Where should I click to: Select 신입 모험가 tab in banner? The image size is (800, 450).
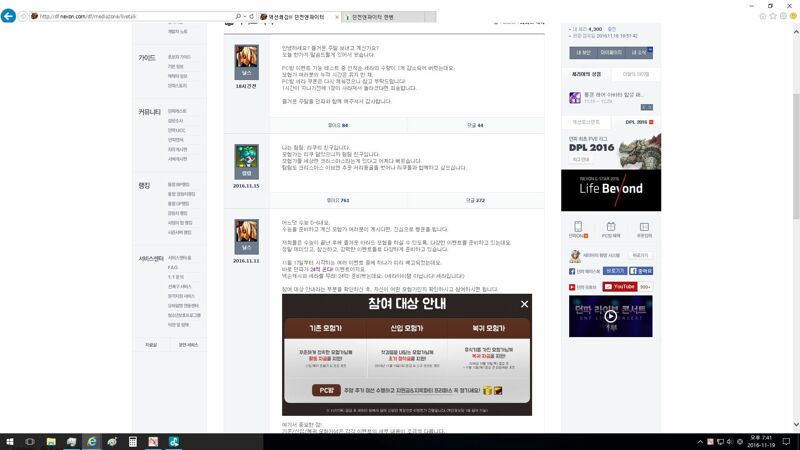click(x=407, y=328)
